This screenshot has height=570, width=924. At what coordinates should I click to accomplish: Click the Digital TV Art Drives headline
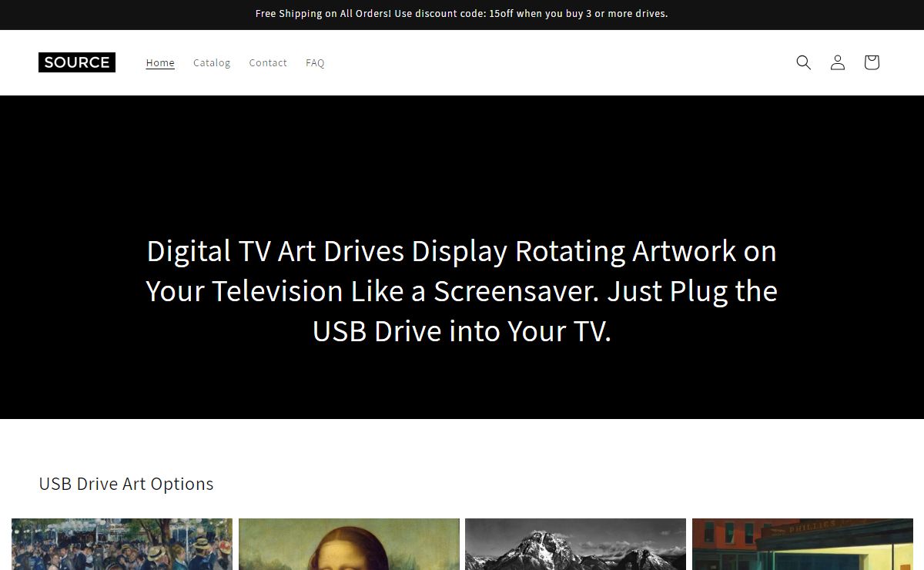(x=462, y=291)
